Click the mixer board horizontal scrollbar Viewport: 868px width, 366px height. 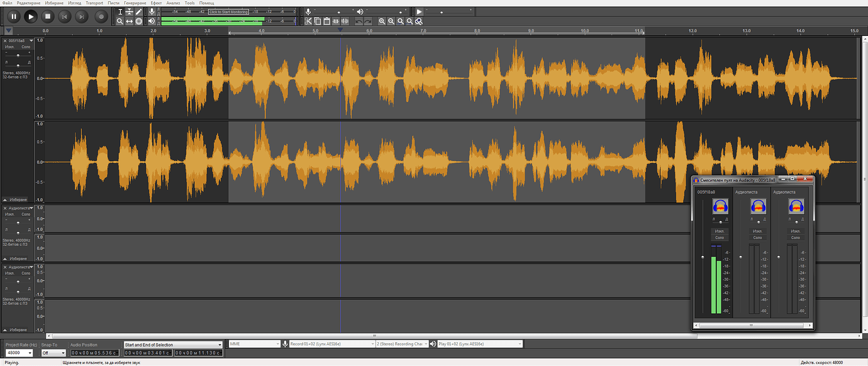pos(752,324)
